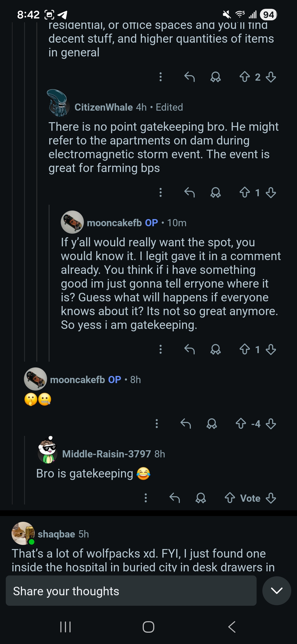
Task: Open shaqbae's profile via username
Action: coord(56,534)
